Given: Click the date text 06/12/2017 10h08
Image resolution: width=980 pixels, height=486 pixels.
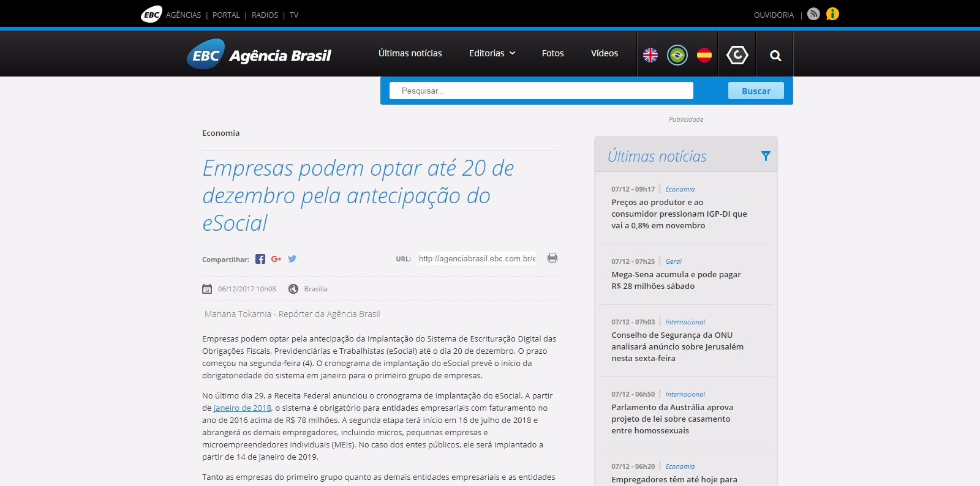Looking at the screenshot, I should tap(247, 289).
